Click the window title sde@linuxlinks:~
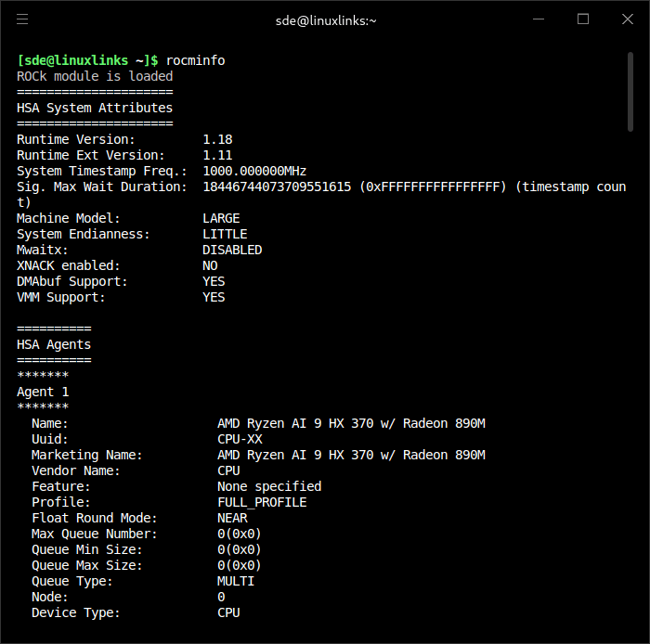The image size is (650, 644). [x=326, y=20]
